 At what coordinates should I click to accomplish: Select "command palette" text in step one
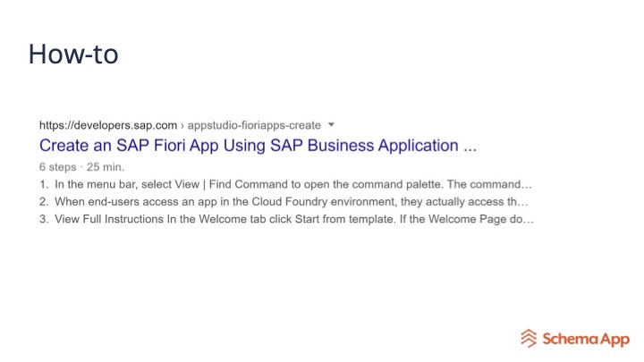coord(405,185)
